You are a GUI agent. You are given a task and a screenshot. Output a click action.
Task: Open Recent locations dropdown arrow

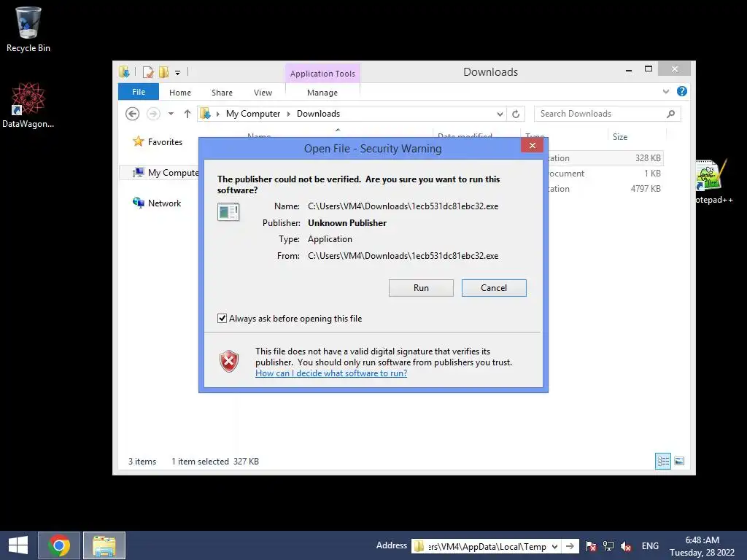pos(171,114)
